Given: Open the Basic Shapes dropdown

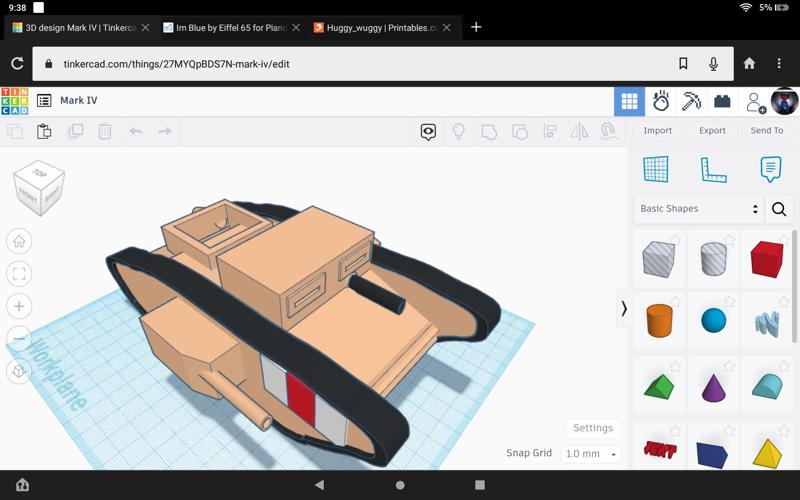Looking at the screenshot, I should click(x=698, y=209).
